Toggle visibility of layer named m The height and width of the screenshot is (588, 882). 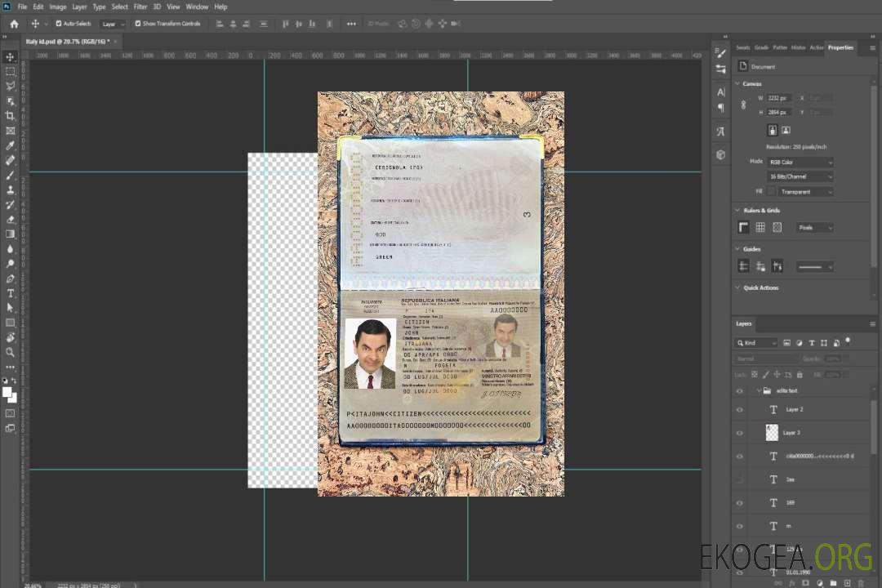(x=740, y=526)
